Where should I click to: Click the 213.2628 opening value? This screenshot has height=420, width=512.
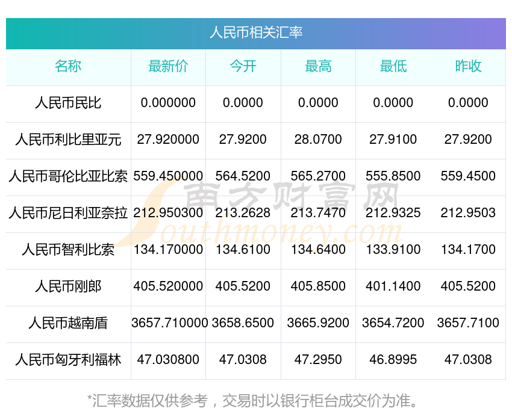(x=243, y=212)
